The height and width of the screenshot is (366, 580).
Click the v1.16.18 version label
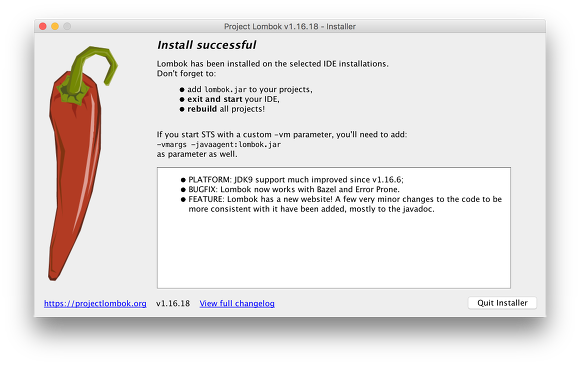173,303
